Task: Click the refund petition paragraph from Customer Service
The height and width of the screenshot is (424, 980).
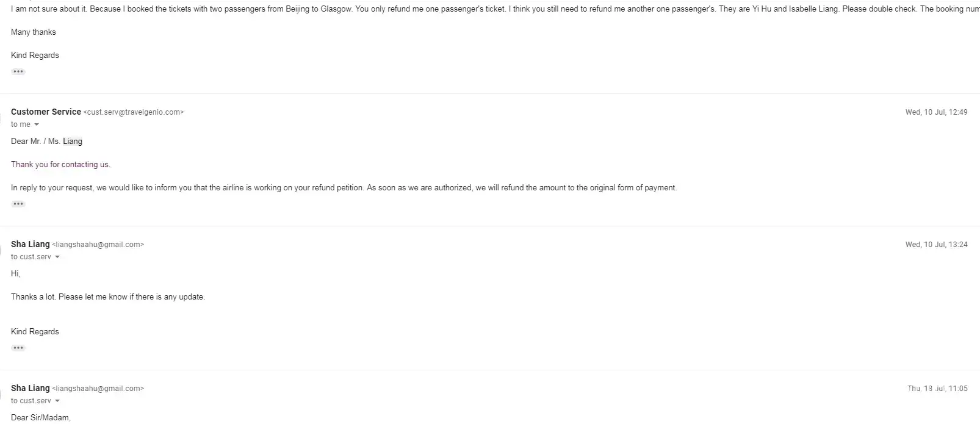Action: coord(344,188)
